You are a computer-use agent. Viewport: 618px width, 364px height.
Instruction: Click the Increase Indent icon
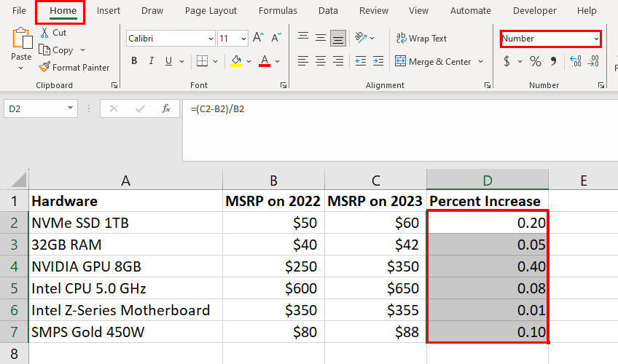[x=378, y=61]
